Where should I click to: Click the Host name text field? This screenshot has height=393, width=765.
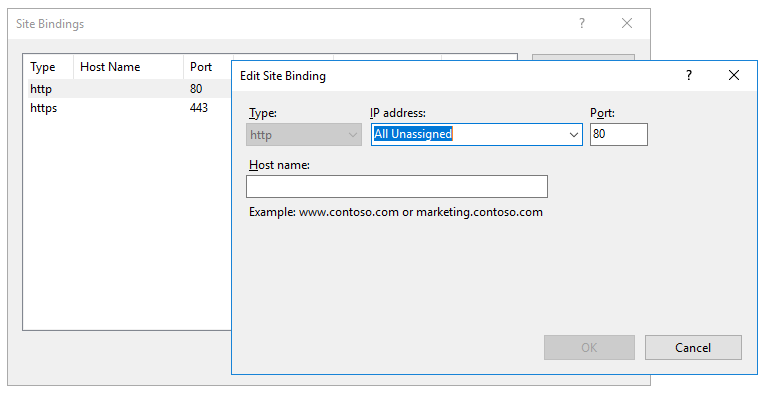coord(397,186)
